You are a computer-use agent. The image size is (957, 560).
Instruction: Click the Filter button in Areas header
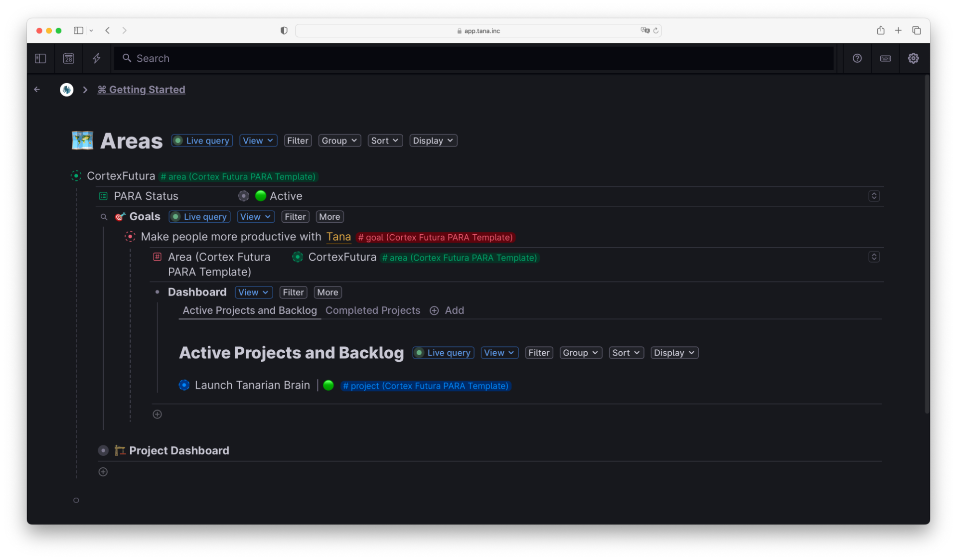click(x=298, y=140)
